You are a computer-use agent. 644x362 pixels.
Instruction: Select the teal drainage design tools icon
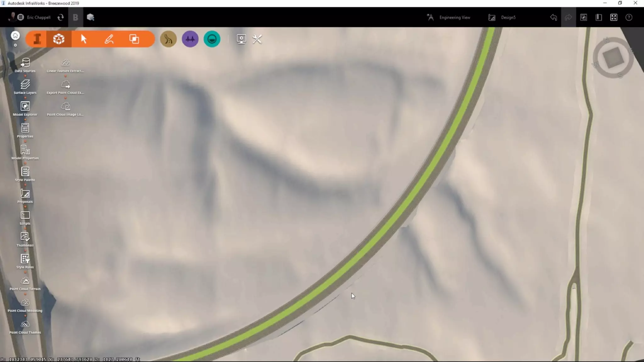212,39
